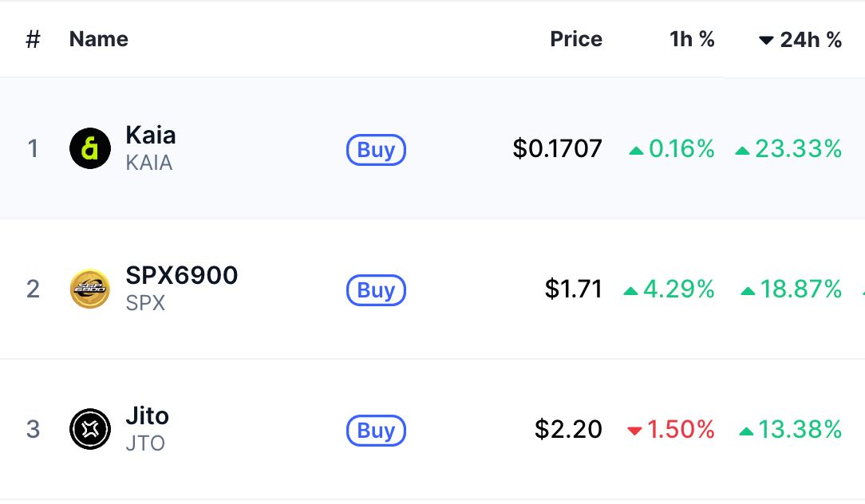Image resolution: width=865 pixels, height=504 pixels.
Task: Click the green arrow beside Kaia 23.33%
Action: tap(743, 151)
